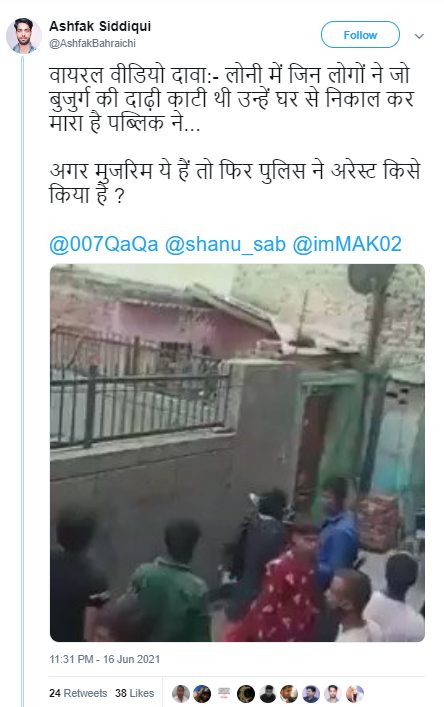Viewport: 444px width, 707px height.
Task: Visit the @shanu_sab mentioned profile
Action: click(225, 244)
